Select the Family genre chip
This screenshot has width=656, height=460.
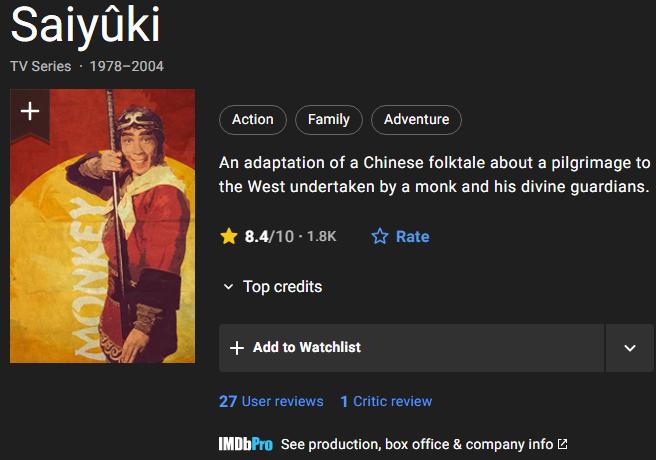[329, 120]
